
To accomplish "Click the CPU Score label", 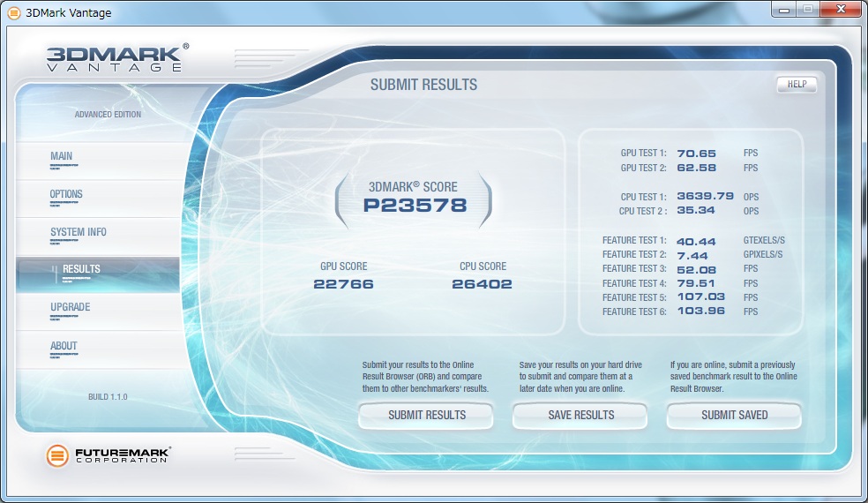I will pos(483,267).
